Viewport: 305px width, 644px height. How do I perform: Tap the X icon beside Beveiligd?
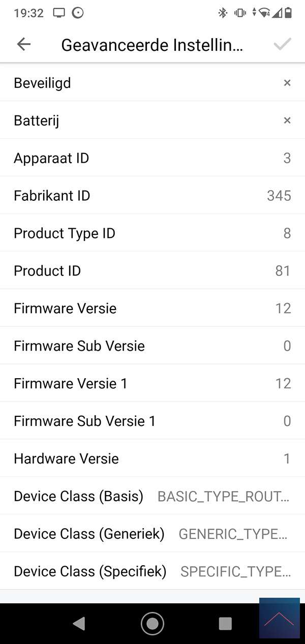tap(287, 83)
